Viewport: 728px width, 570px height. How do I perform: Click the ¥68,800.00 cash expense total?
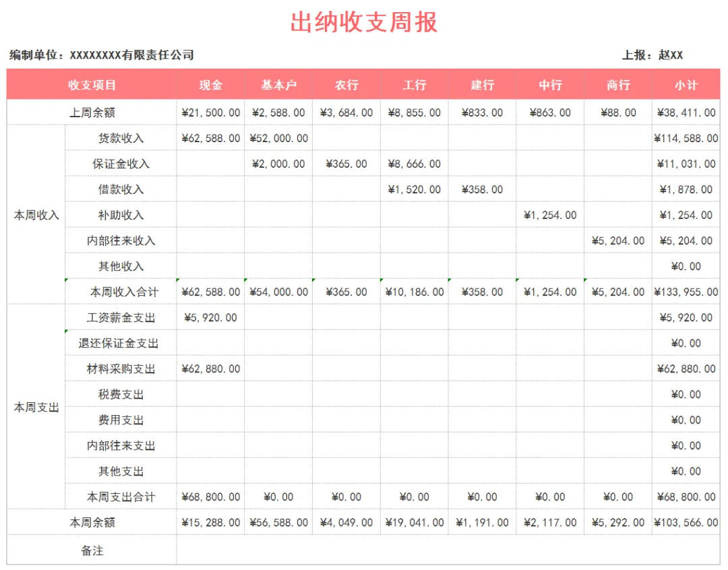211,497
